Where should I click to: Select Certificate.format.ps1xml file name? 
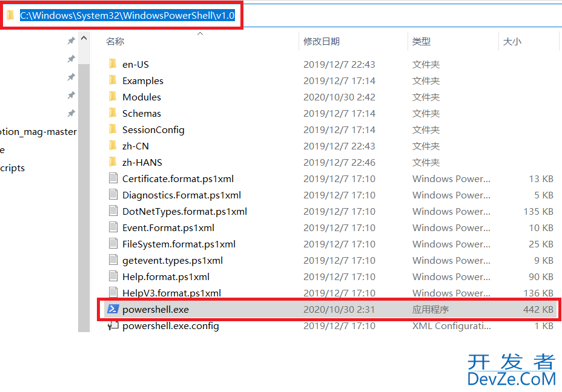click(178, 178)
